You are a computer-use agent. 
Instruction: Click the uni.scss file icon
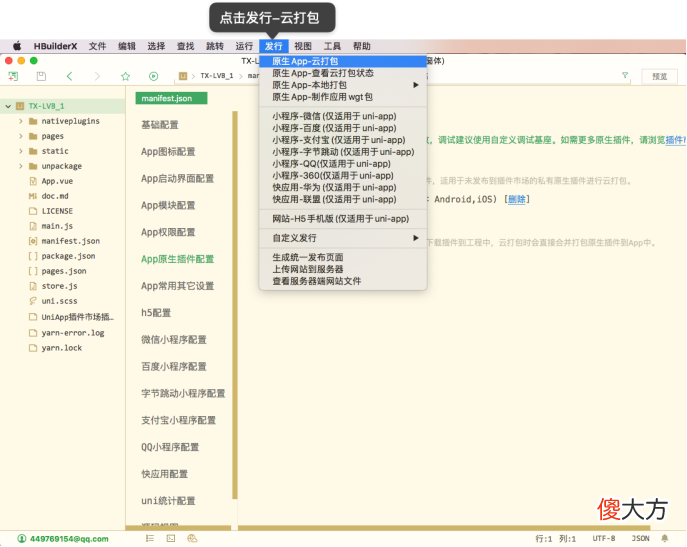[33, 301]
